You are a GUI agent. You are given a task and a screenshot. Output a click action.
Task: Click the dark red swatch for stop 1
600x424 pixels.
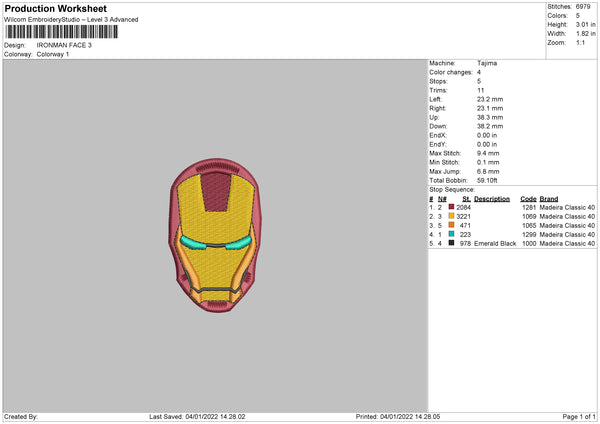coord(451,207)
